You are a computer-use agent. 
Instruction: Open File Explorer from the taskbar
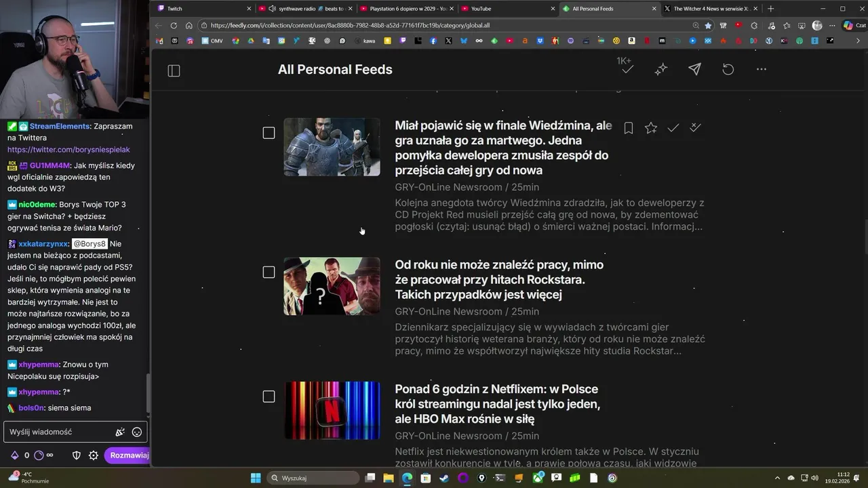[389, 478]
